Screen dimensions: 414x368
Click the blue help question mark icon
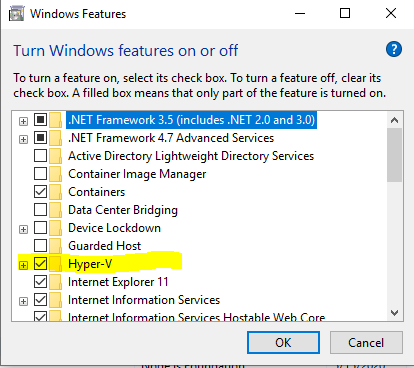coord(394,50)
